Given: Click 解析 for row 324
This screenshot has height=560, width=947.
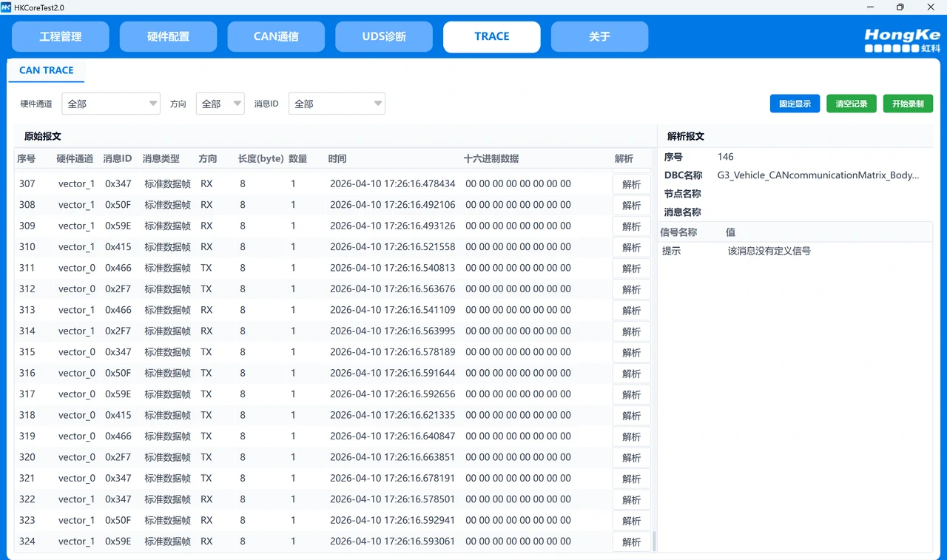Looking at the screenshot, I should [631, 542].
